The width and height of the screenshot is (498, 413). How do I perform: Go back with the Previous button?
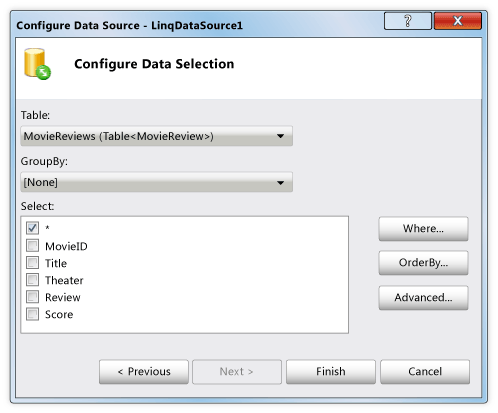click(x=144, y=372)
